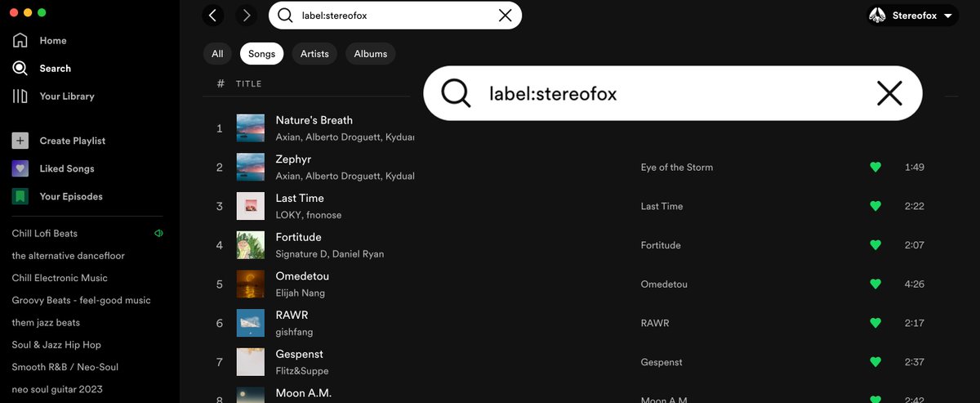This screenshot has width=980, height=403.
Task: Open the Flitz&Suppe artist link
Action: pos(302,371)
